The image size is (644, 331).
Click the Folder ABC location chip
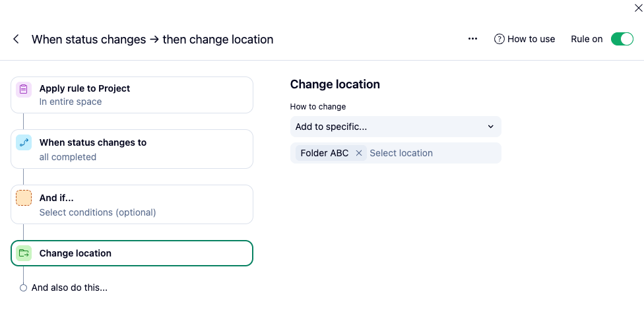click(324, 153)
